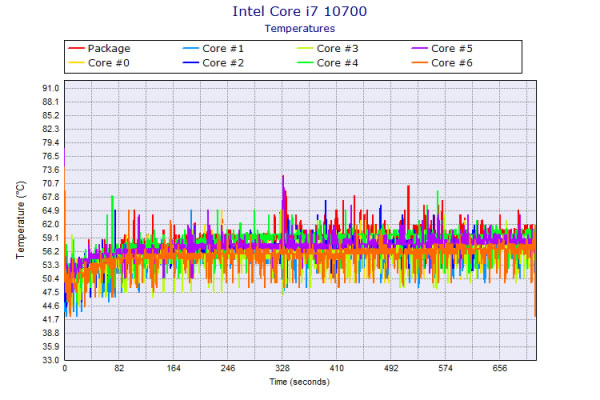Click the Intel Core i7 10700 title
600x400 pixels.
click(x=300, y=11)
